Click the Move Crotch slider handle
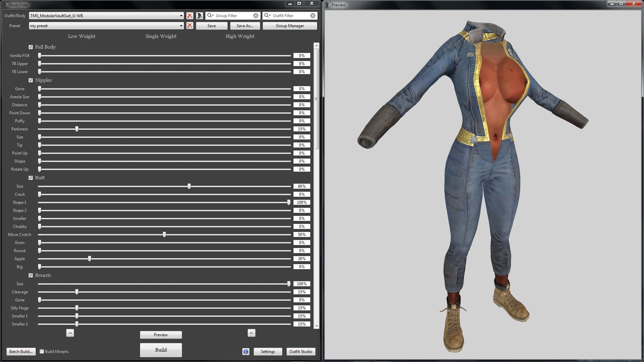Image resolution: width=644 pixels, height=362 pixels. [164, 235]
